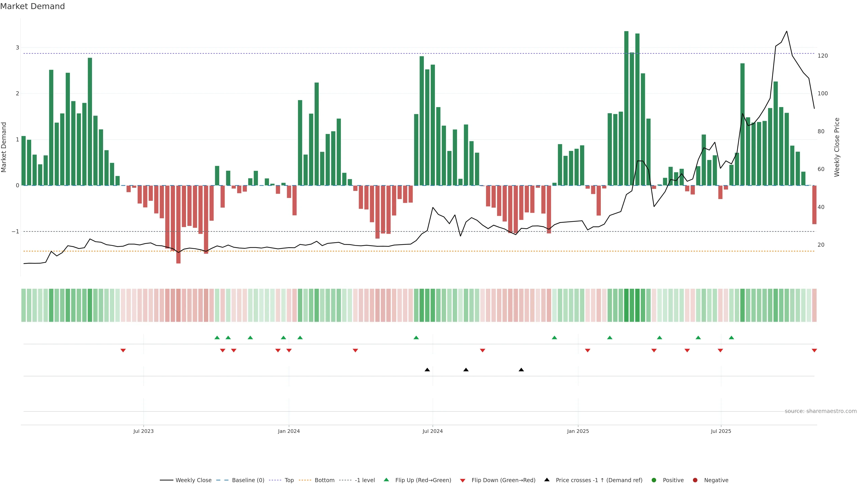The height and width of the screenshot is (488, 868).
Task: Click the rightmost green flip-up triangle marker
Action: coord(731,338)
